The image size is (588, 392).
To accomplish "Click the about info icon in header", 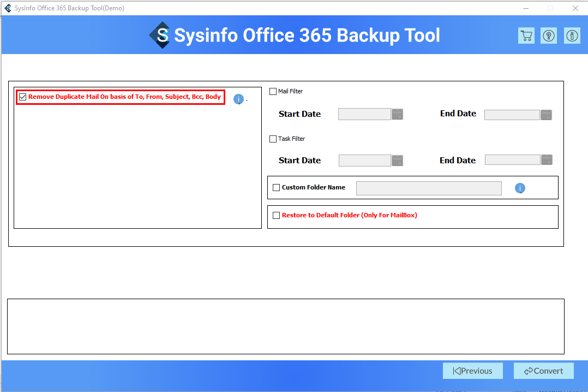I will [x=572, y=35].
